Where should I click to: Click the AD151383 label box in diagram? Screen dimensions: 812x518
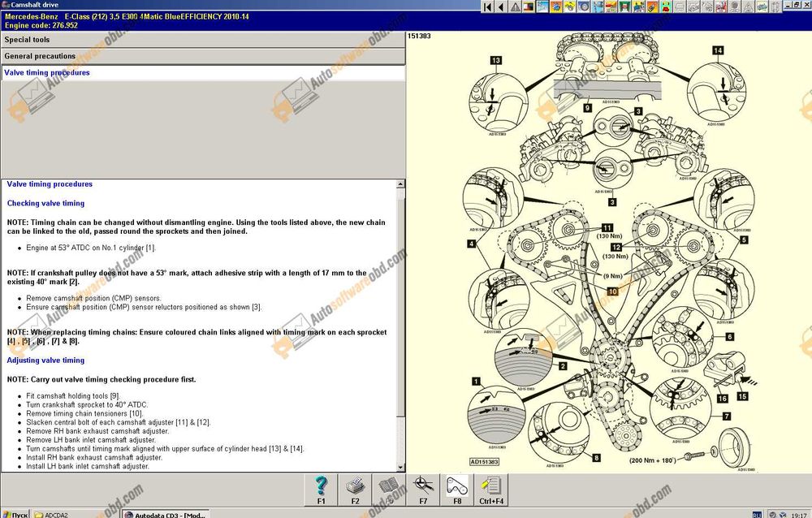click(484, 461)
